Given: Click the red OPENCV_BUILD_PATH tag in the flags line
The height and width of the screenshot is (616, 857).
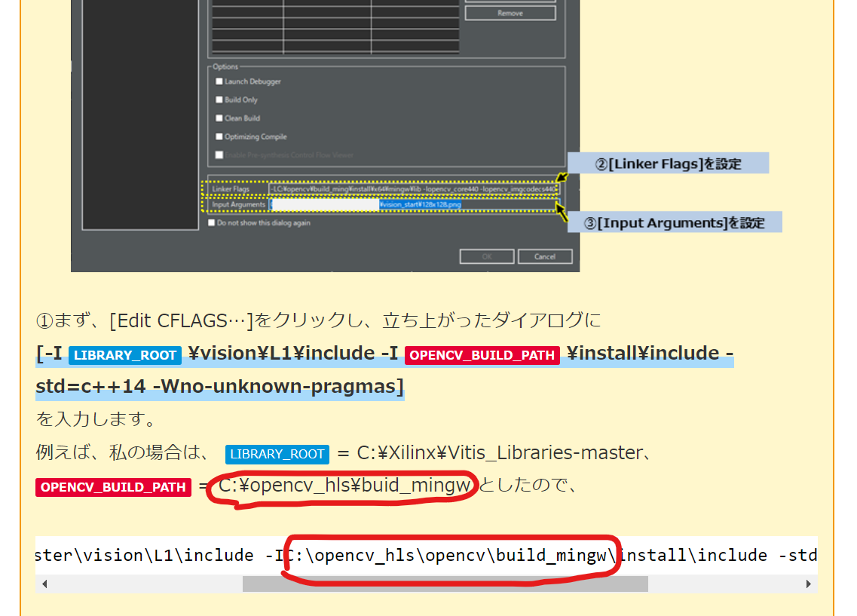Looking at the screenshot, I should point(482,355).
